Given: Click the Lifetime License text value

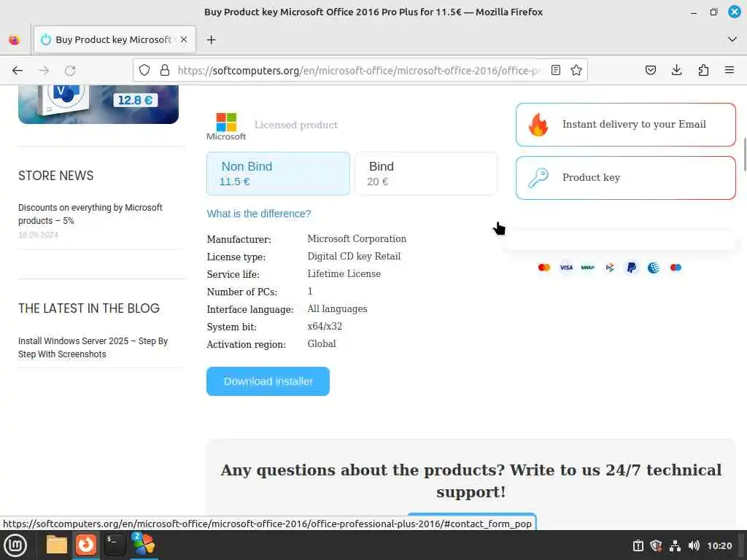Looking at the screenshot, I should [x=344, y=274].
